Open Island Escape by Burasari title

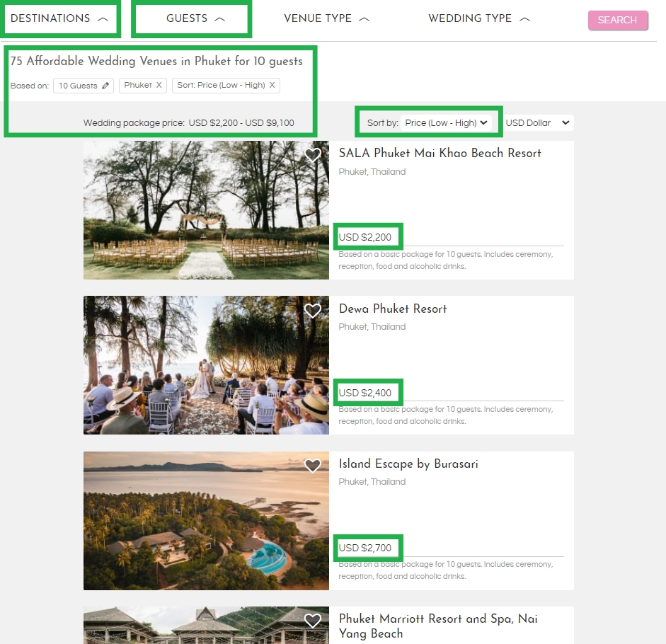point(408,464)
